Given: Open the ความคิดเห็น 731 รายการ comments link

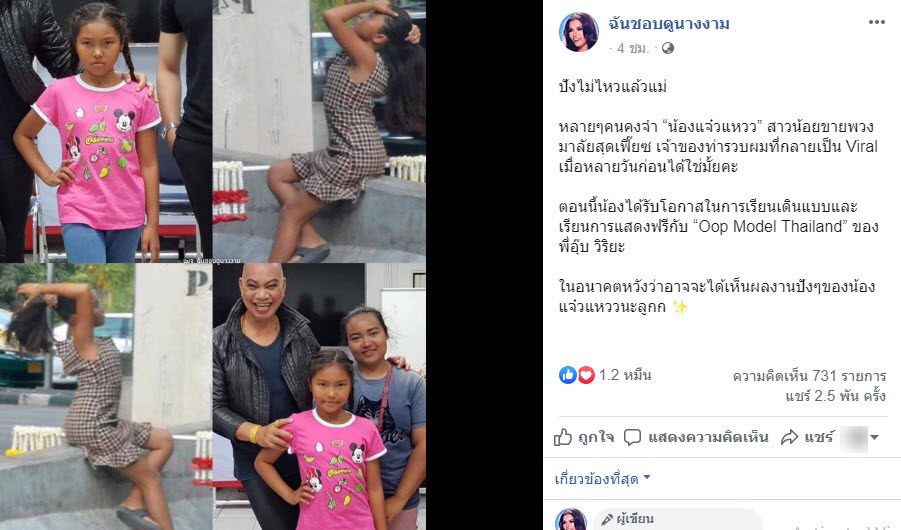Looking at the screenshot, I should point(809,376).
